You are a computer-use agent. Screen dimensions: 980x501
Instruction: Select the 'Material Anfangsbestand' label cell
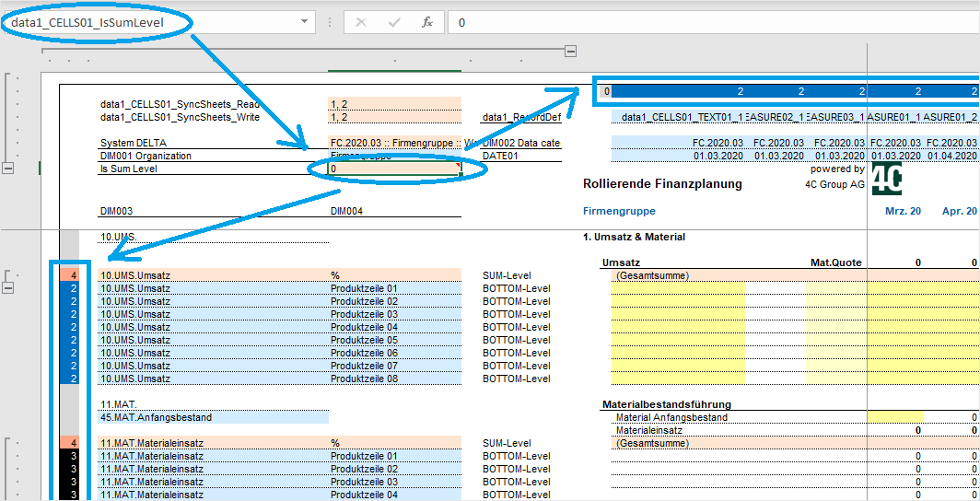pyautogui.click(x=671, y=417)
